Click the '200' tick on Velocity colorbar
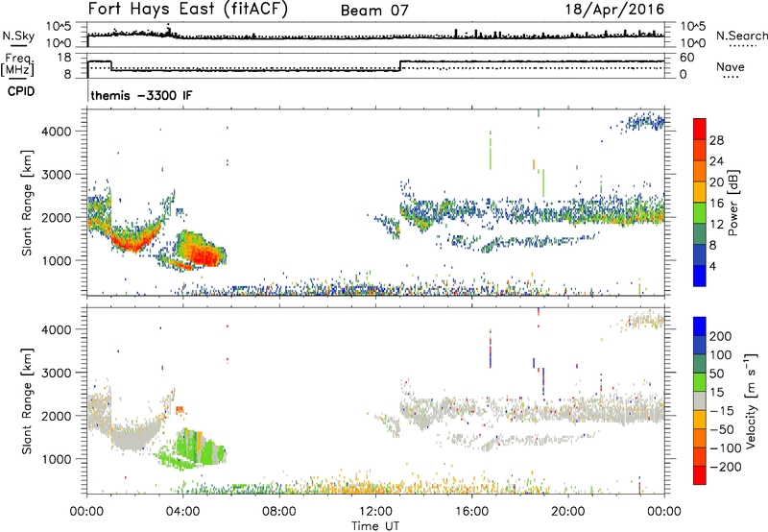 (x=721, y=336)
